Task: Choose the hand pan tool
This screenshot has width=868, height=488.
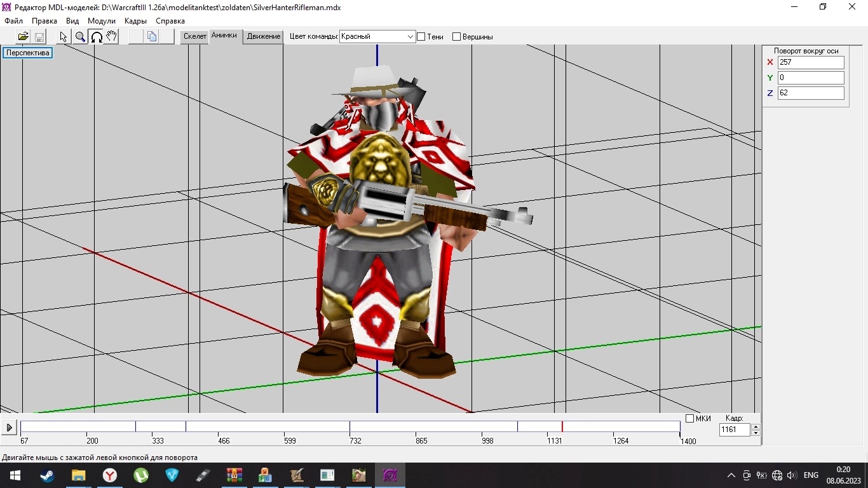Action: tap(111, 36)
